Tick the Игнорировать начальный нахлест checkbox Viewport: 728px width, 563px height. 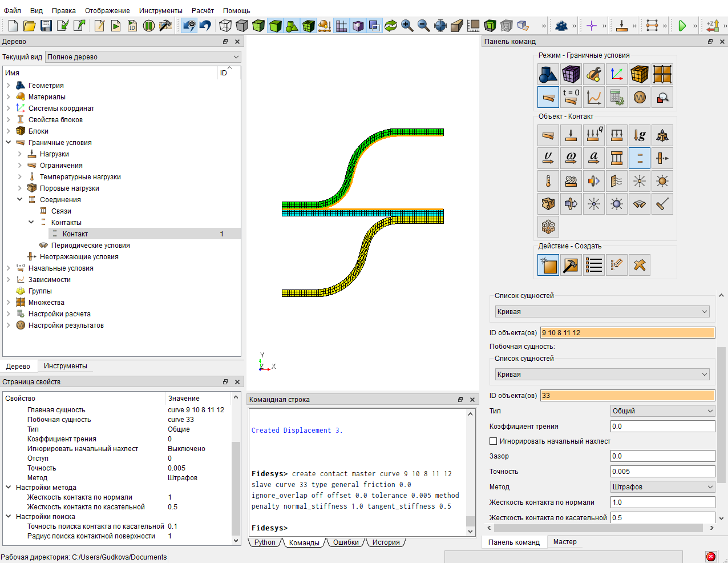494,441
